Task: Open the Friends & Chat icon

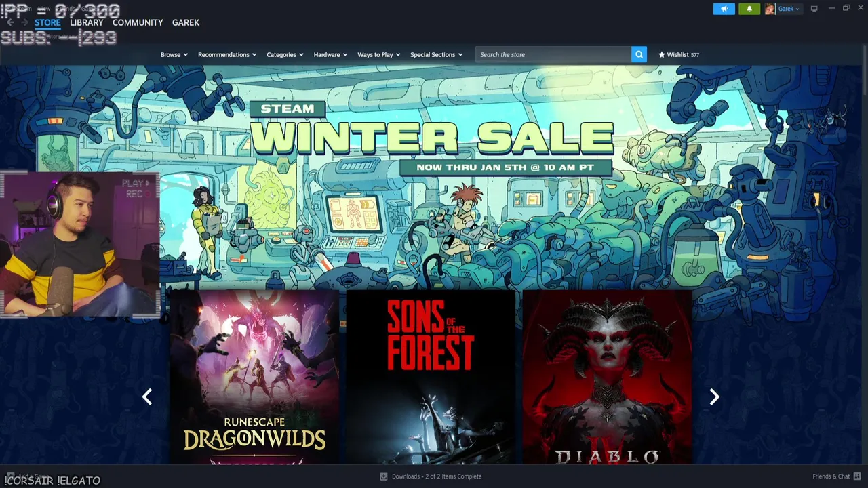Action: point(856,476)
